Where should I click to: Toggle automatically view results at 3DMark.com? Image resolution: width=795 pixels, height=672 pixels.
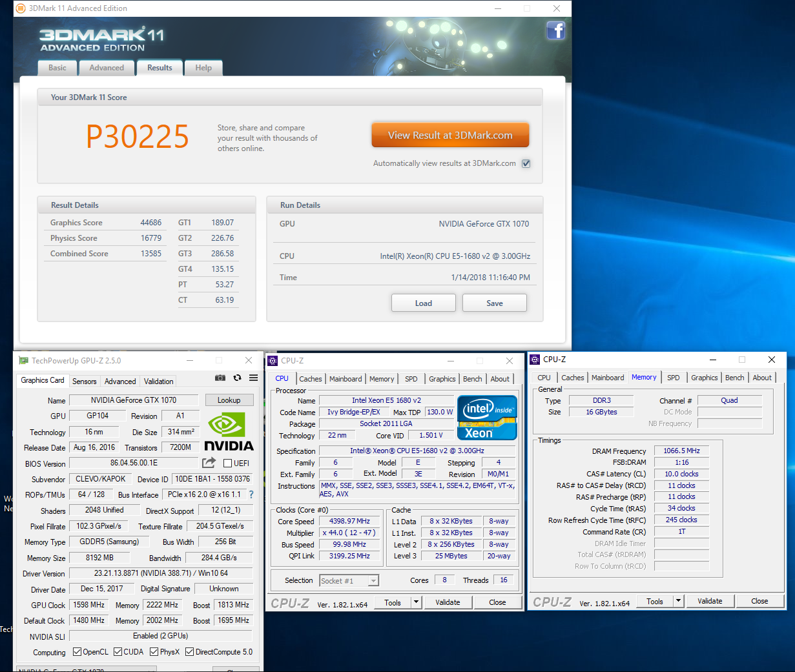(x=526, y=163)
